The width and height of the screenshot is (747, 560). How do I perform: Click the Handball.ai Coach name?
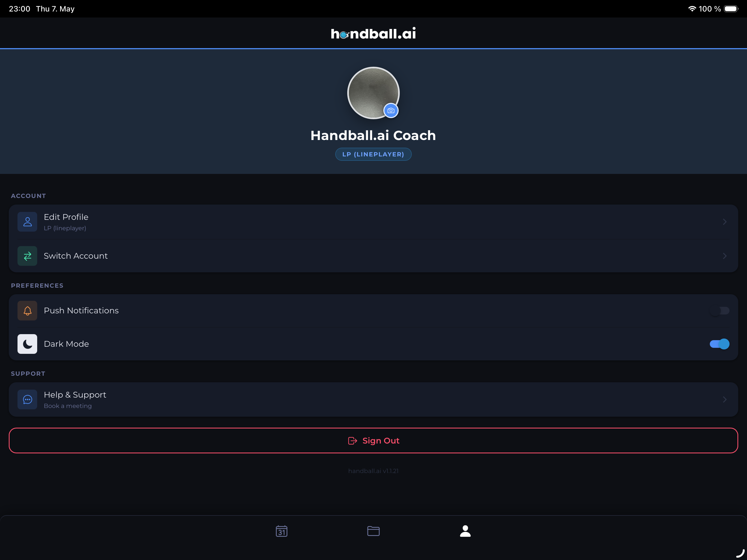(373, 135)
